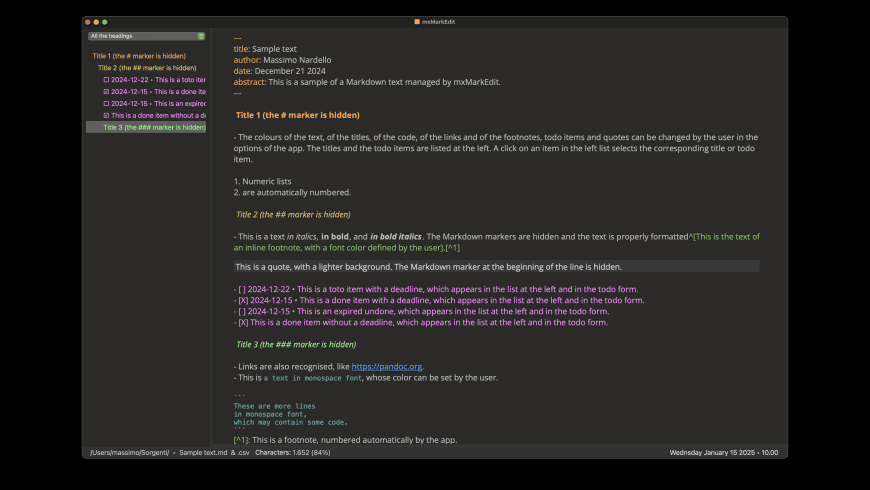This screenshot has height=490, width=870.
Task: Click the '/Users/massimo/Sorgenti/' path in status bar
Action: point(130,453)
